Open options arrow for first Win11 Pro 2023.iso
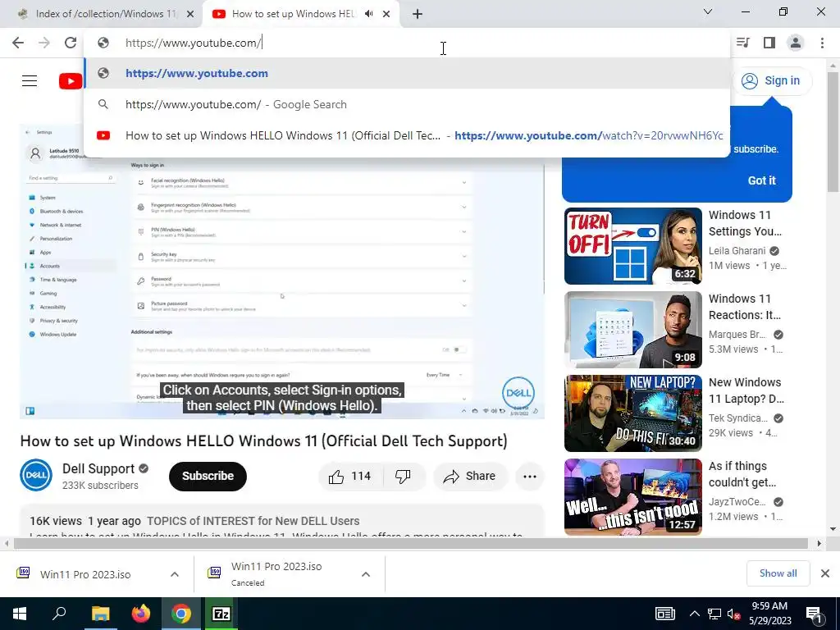Viewport: 840px width, 630px height. (x=175, y=574)
